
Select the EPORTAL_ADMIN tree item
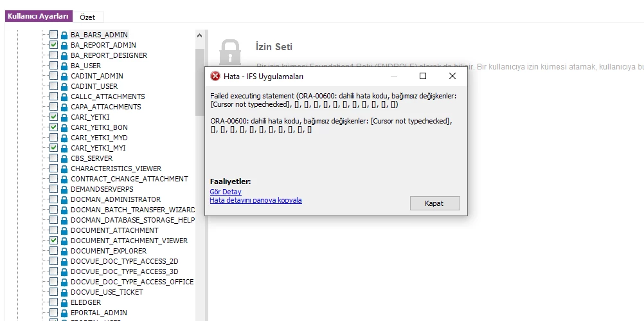click(99, 313)
